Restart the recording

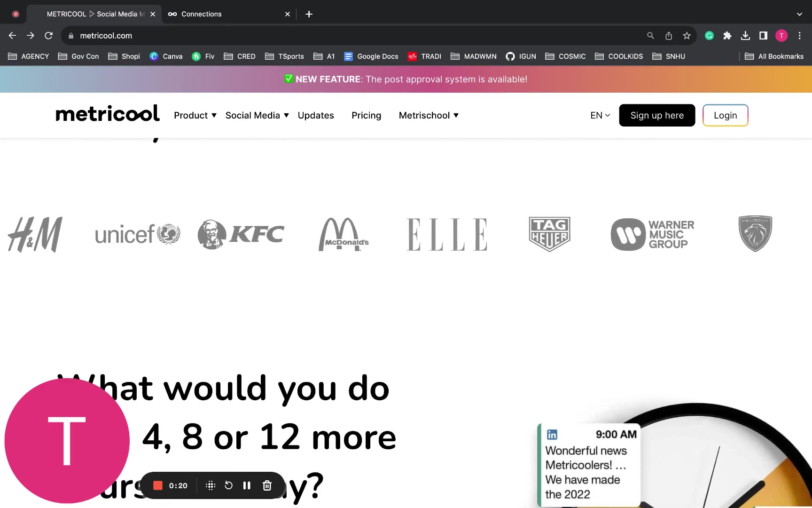(228, 485)
